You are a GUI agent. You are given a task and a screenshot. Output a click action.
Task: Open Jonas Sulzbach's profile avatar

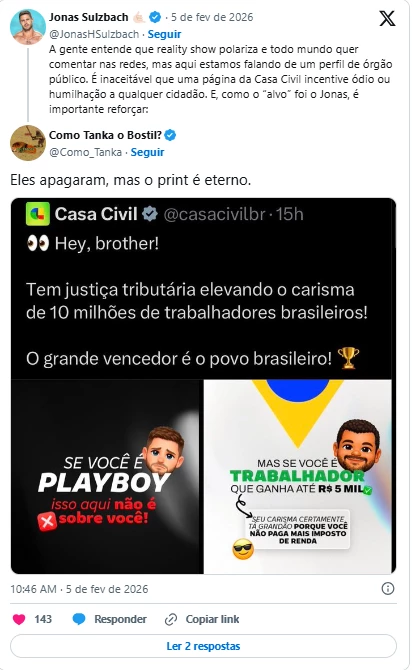point(28,27)
